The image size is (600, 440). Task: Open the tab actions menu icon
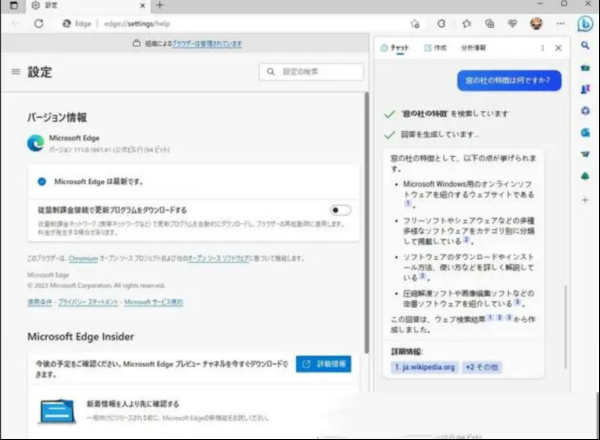14,5
